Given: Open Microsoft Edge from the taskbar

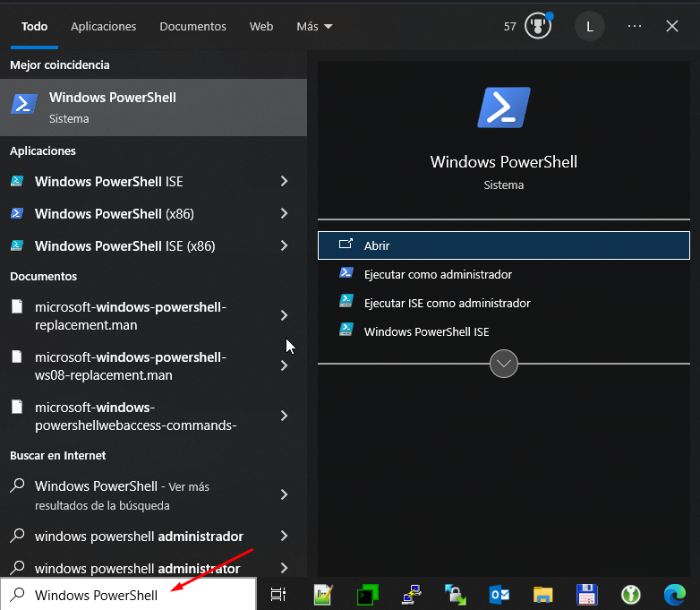Looking at the screenshot, I should [x=675, y=595].
